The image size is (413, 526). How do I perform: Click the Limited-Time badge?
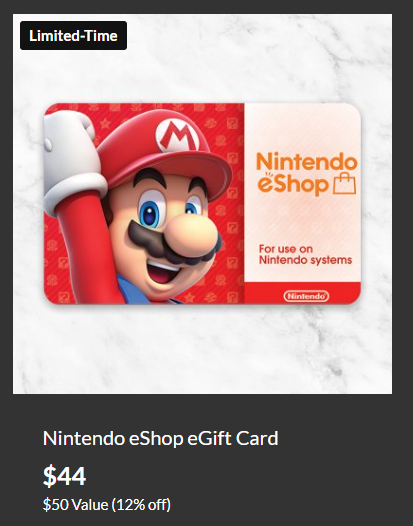[73, 36]
